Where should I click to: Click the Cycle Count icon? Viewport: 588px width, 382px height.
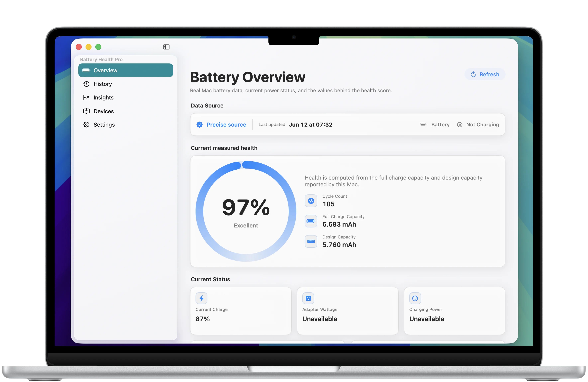pos(311,201)
